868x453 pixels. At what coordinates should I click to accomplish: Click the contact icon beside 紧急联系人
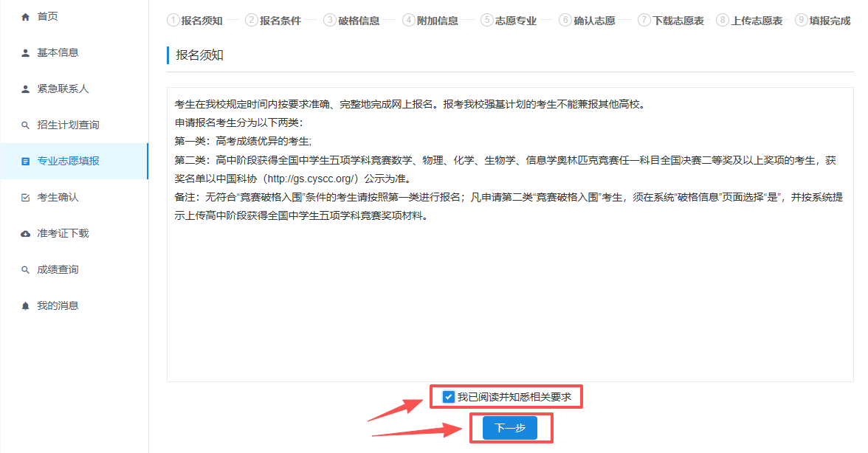pyautogui.click(x=26, y=89)
